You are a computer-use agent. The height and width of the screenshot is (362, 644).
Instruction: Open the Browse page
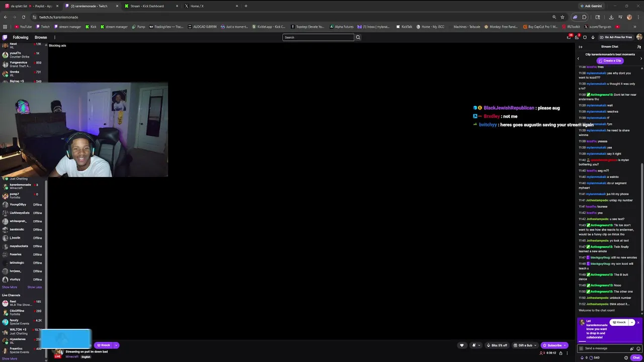(x=41, y=37)
